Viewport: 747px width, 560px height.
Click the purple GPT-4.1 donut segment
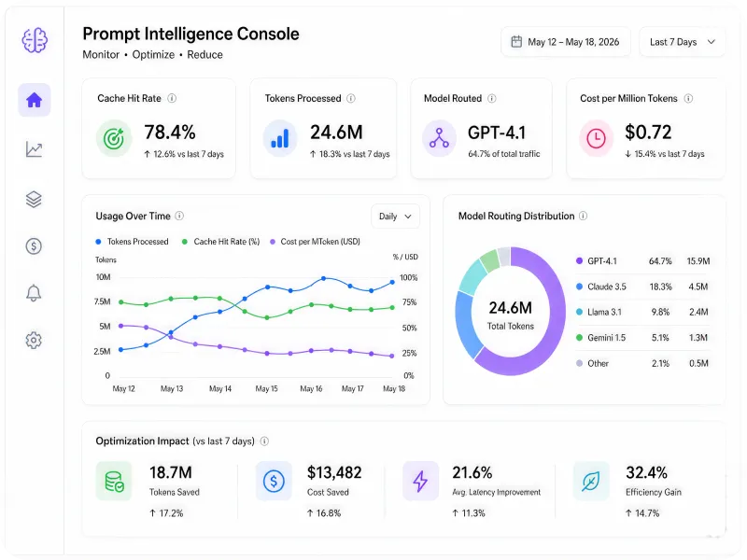pyautogui.click(x=550, y=329)
